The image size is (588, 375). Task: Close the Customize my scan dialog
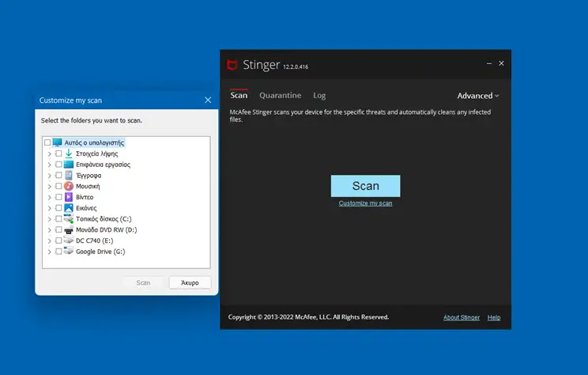click(208, 100)
